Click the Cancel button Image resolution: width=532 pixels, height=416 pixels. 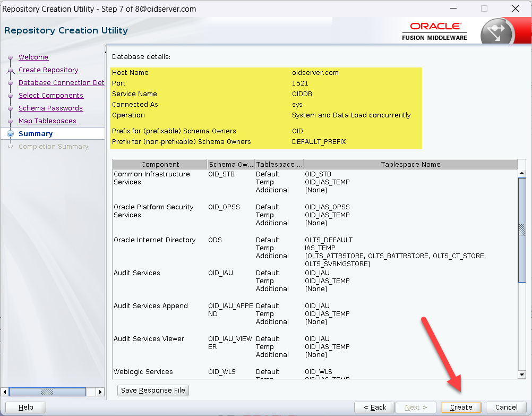click(x=506, y=407)
